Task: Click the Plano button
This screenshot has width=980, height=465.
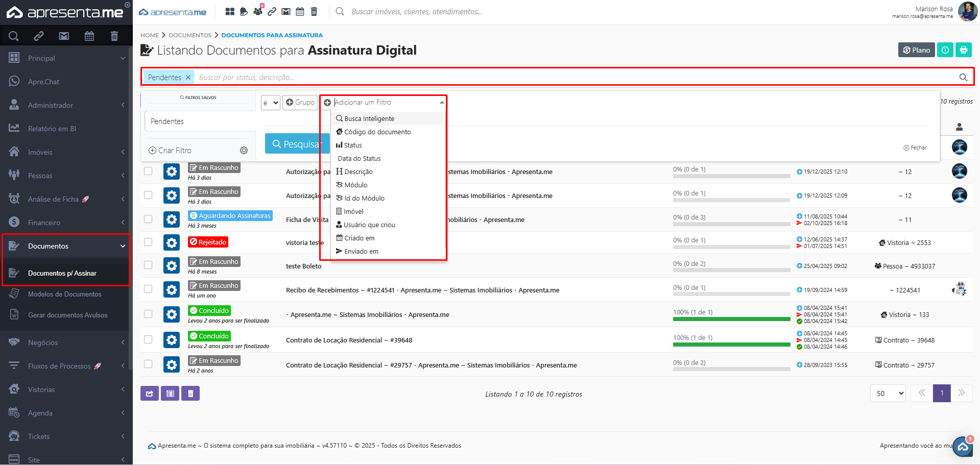Action: [916, 50]
